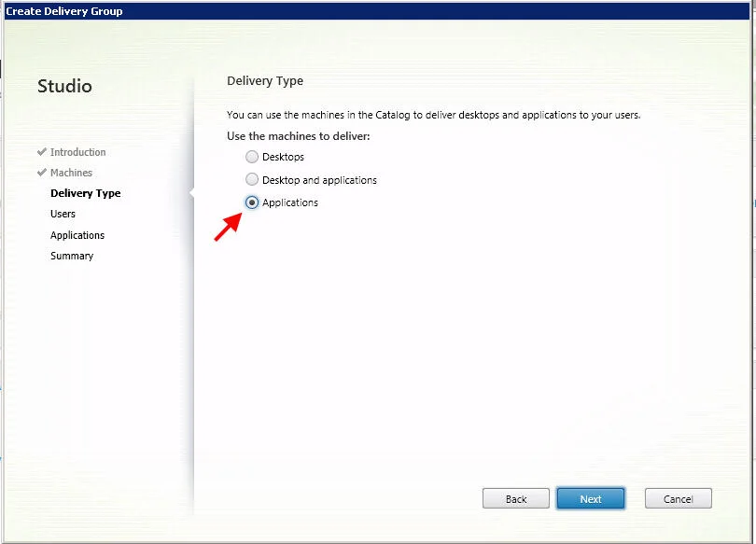Select Delivery Type step in sidebar
This screenshot has width=756, height=544.
pyautogui.click(x=85, y=193)
